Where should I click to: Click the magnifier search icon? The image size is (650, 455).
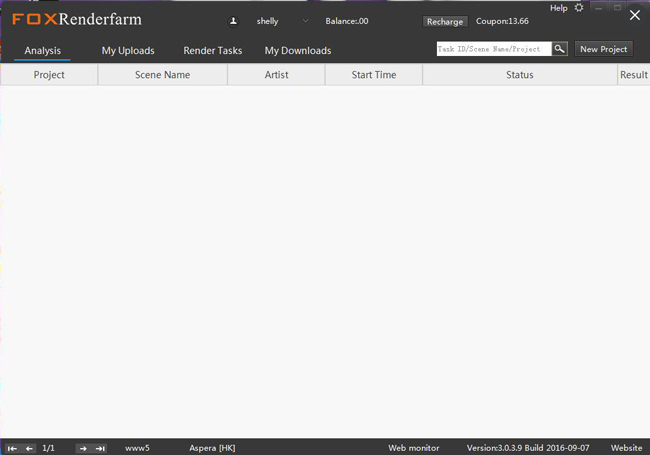click(x=560, y=49)
